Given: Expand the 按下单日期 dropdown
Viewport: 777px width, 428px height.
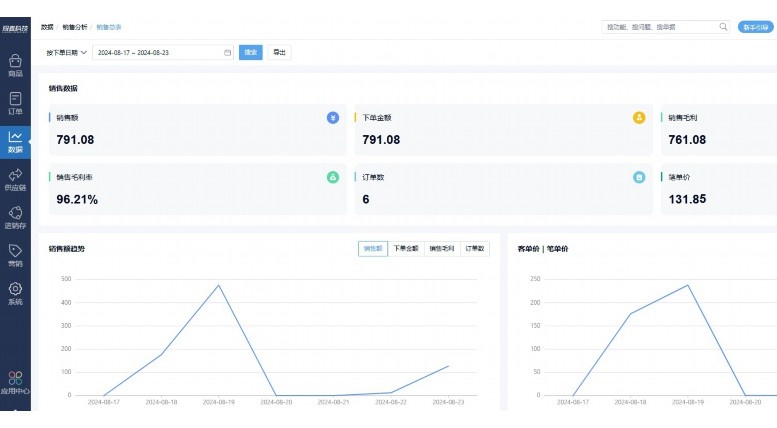Looking at the screenshot, I should pyautogui.click(x=66, y=53).
